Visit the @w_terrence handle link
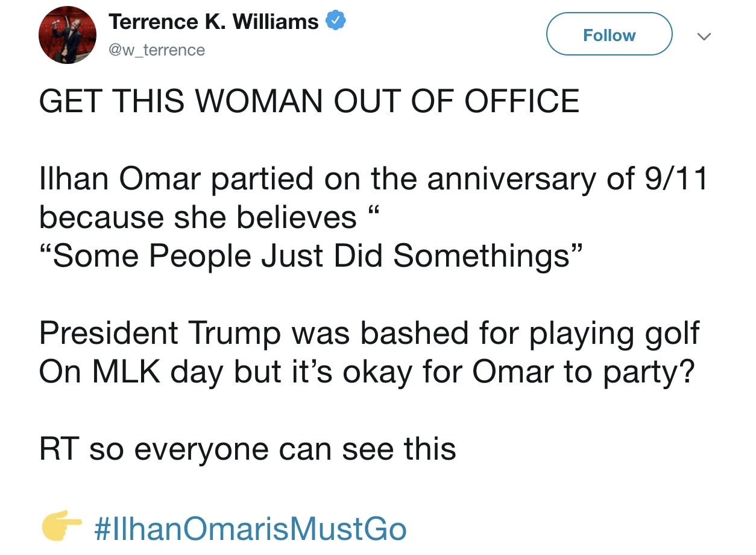756x555 pixels. [157, 50]
